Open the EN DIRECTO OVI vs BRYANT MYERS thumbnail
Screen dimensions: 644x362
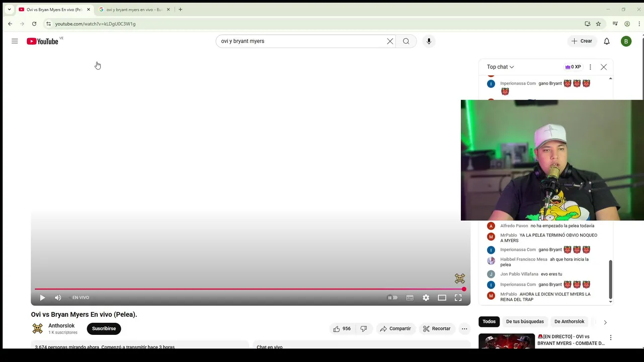(507, 341)
